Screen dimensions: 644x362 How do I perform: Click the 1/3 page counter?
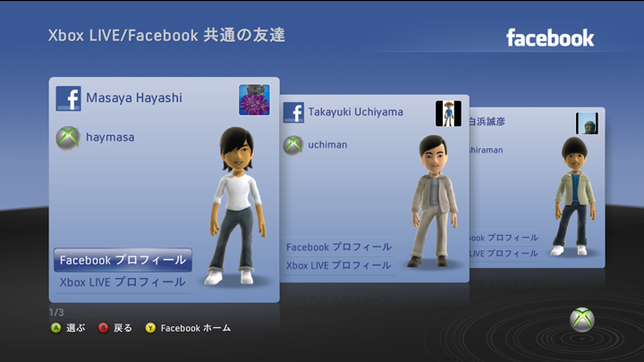(x=56, y=312)
